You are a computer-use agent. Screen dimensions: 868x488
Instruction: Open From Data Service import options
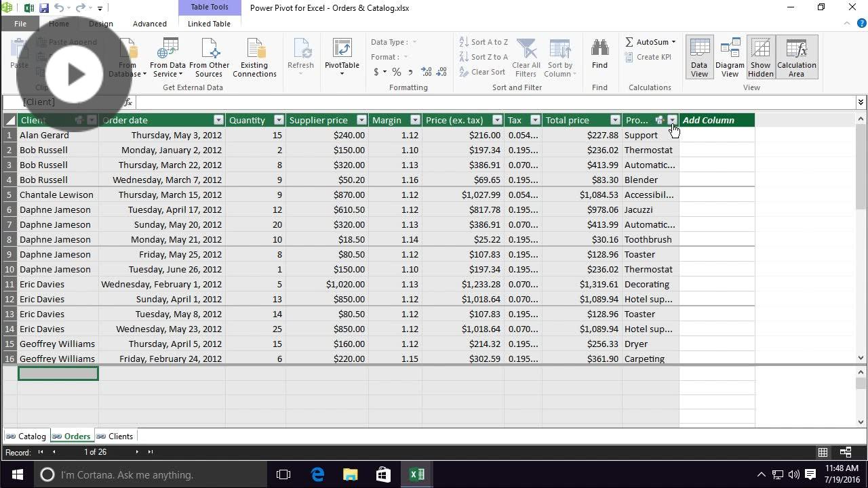click(167, 58)
